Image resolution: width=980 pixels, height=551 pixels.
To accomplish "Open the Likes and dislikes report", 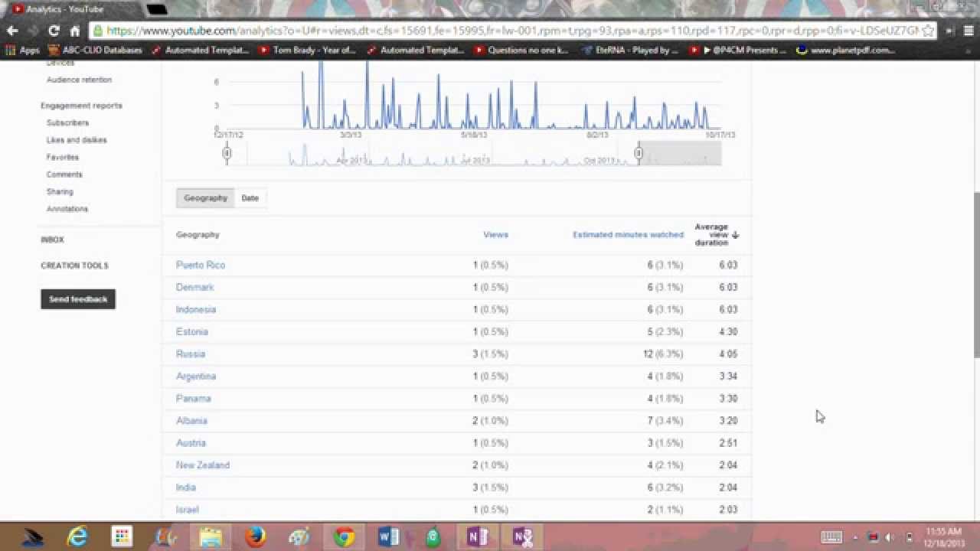I will 77,140.
